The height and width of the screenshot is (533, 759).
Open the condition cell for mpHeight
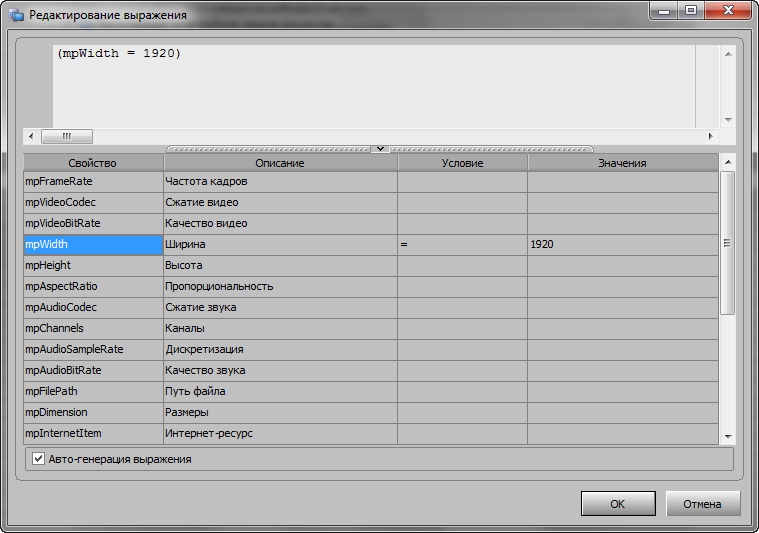(x=462, y=266)
